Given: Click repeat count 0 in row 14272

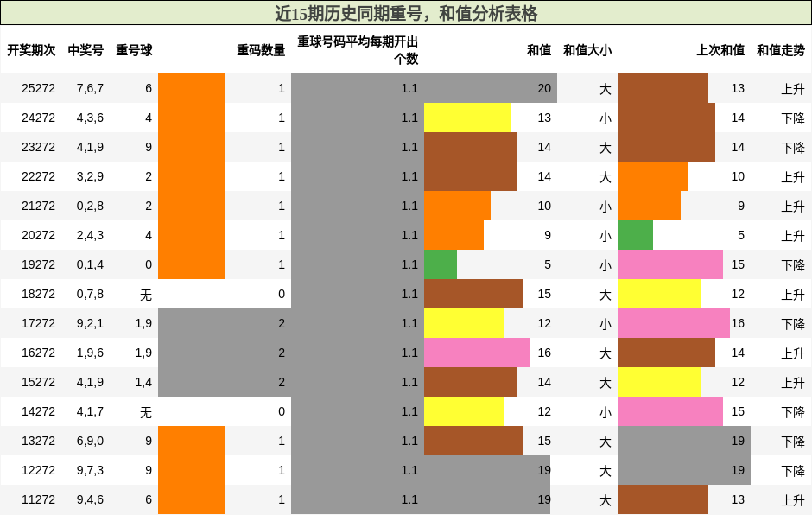Looking at the screenshot, I should [282, 411].
